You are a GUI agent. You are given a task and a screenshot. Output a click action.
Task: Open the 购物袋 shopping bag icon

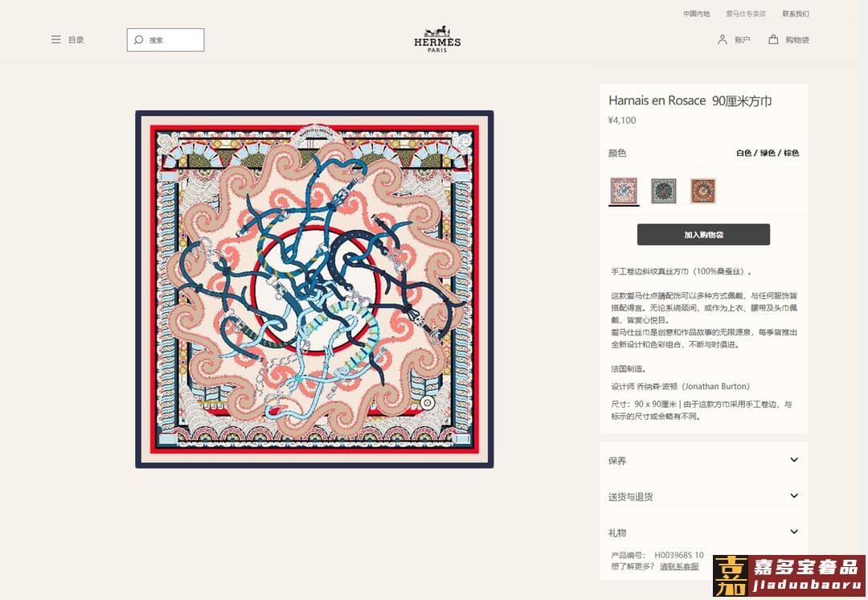[773, 39]
